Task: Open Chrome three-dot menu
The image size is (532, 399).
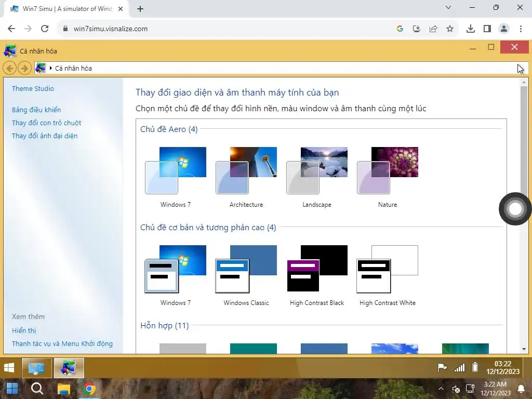Action: 521,29
